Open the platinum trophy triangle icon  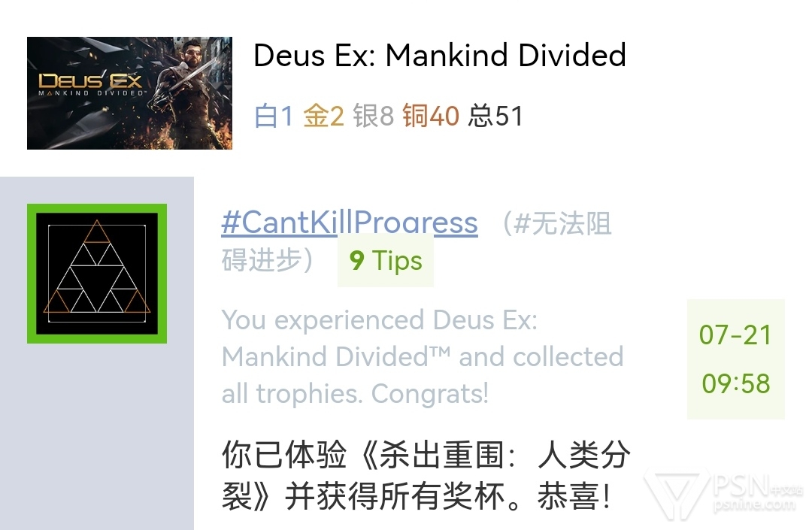click(97, 274)
